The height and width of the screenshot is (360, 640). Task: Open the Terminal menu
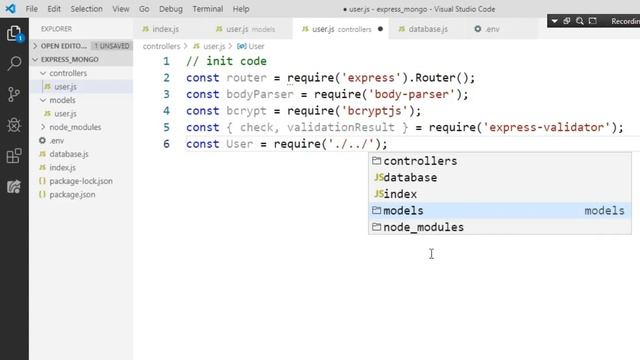208,9
